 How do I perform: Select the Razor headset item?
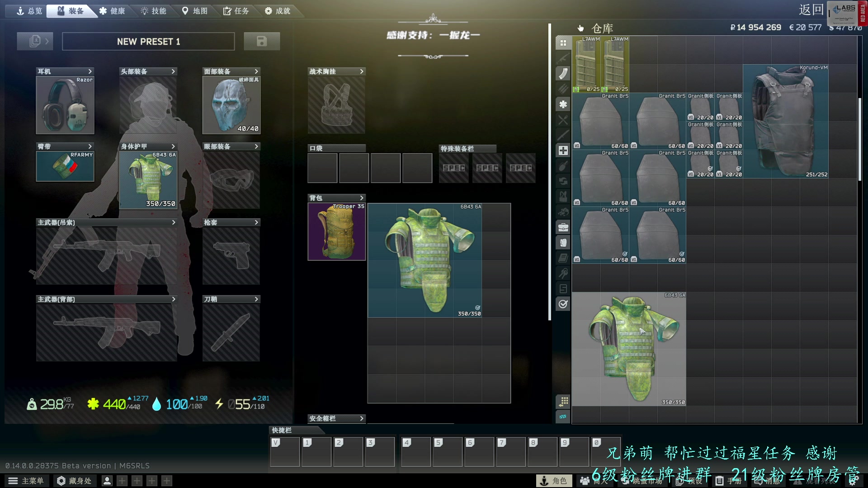click(65, 105)
